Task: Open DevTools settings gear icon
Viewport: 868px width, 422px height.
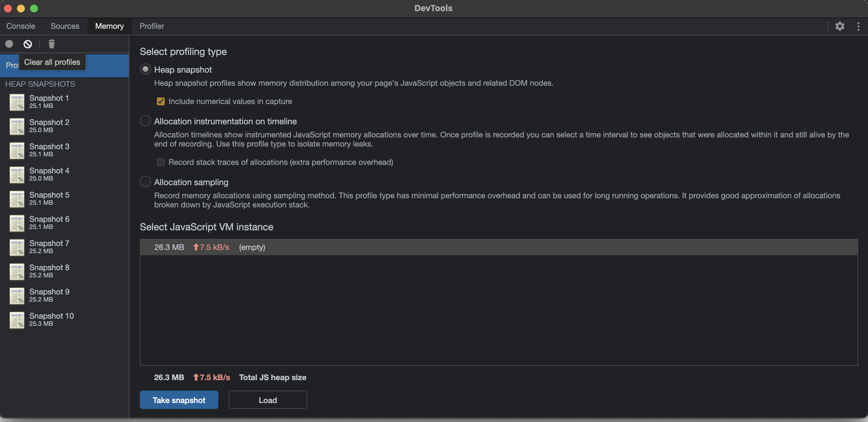Action: [x=839, y=26]
